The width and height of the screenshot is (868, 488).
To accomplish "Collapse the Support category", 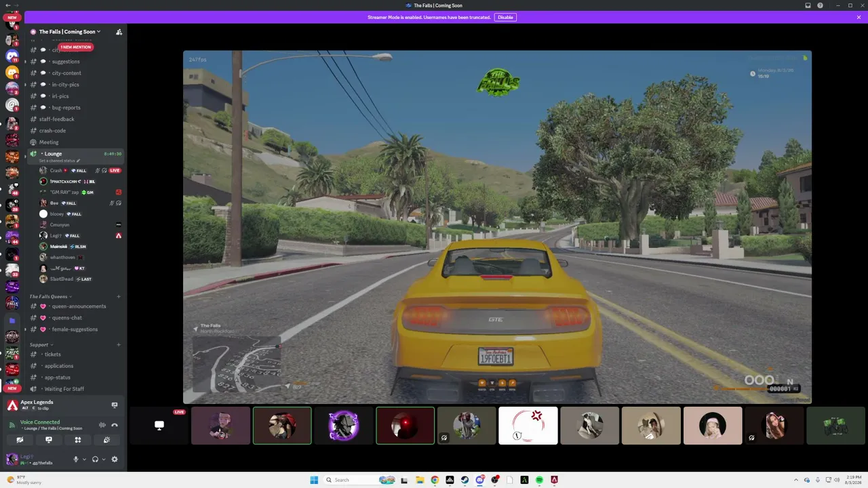I will click(41, 345).
